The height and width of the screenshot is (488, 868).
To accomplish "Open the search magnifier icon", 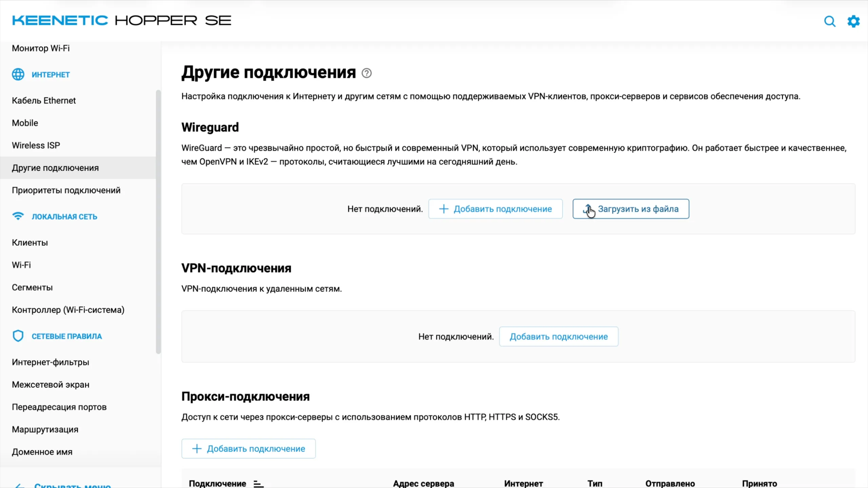I will pyautogui.click(x=830, y=21).
